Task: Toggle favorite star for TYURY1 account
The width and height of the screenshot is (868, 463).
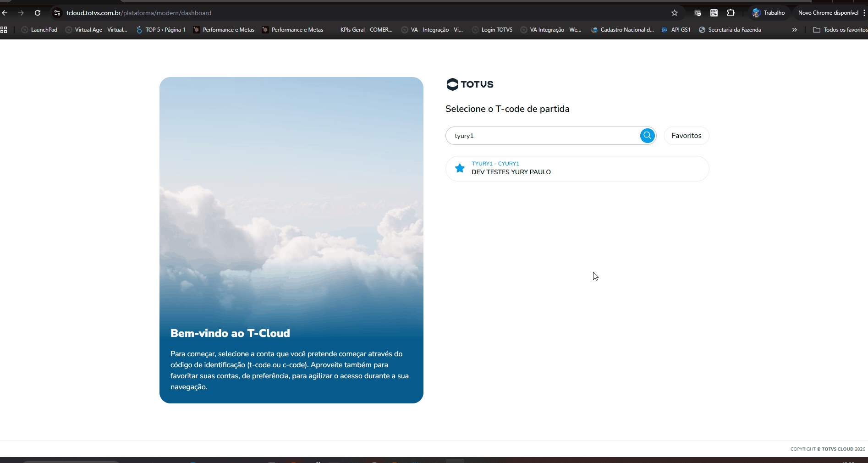Action: 460,168
